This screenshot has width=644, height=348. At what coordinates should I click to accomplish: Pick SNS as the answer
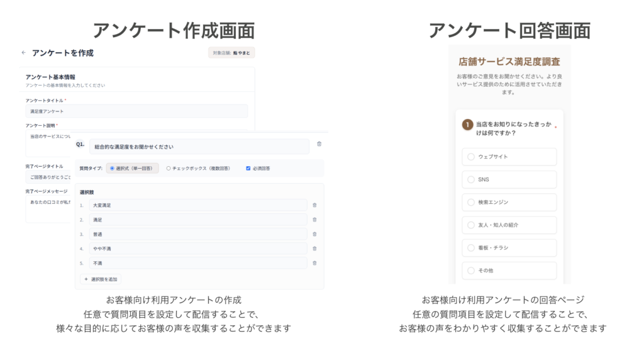471,179
